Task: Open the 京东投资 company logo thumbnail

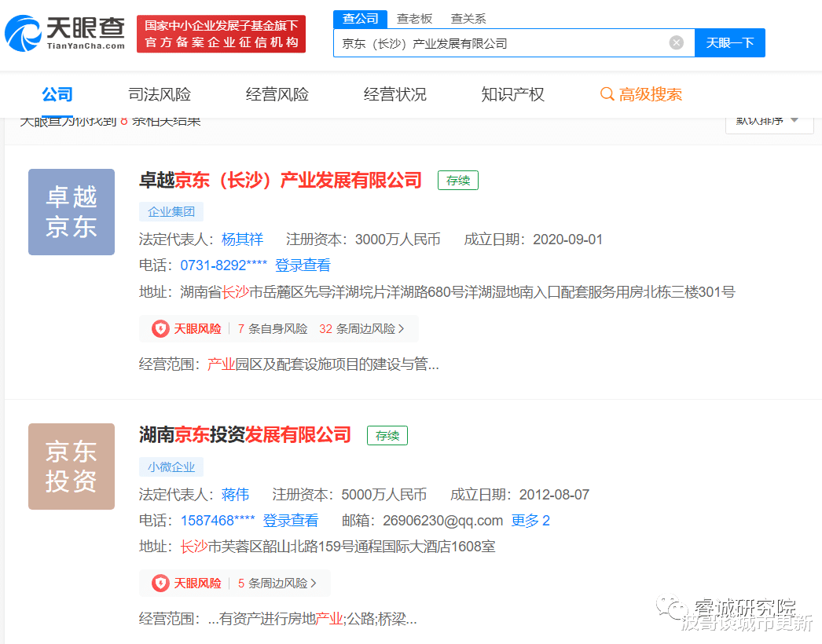Action: (72, 467)
